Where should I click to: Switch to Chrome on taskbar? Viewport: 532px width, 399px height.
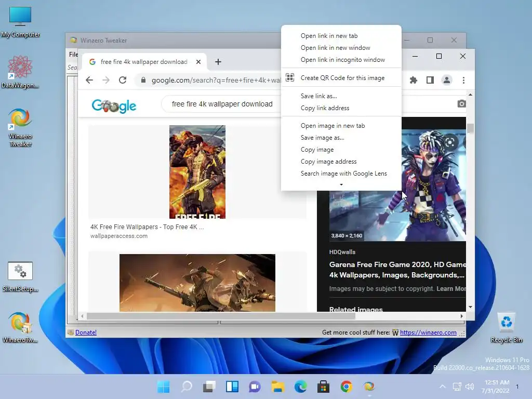[346, 387]
